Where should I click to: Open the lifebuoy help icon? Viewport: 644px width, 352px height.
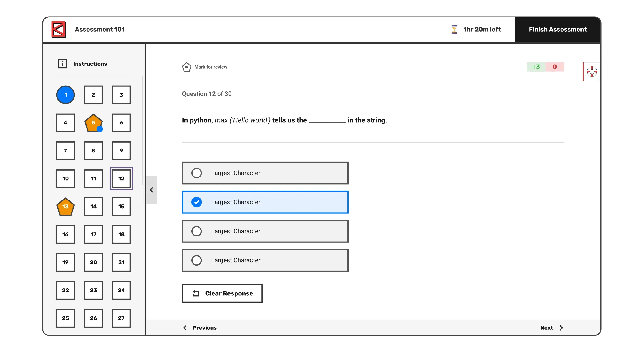click(x=592, y=72)
